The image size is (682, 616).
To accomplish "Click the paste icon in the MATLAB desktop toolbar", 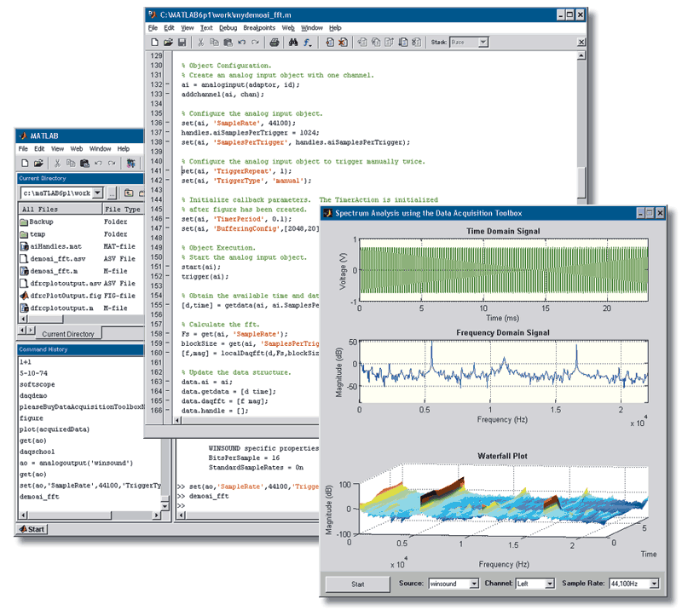I will coord(84,163).
